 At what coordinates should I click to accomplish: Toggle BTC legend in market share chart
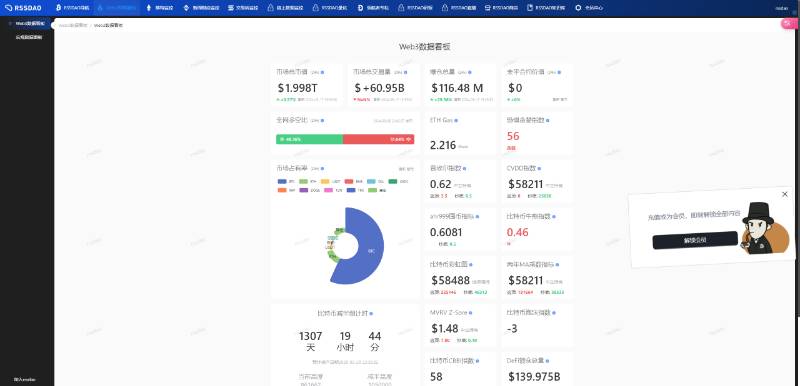coord(286,182)
